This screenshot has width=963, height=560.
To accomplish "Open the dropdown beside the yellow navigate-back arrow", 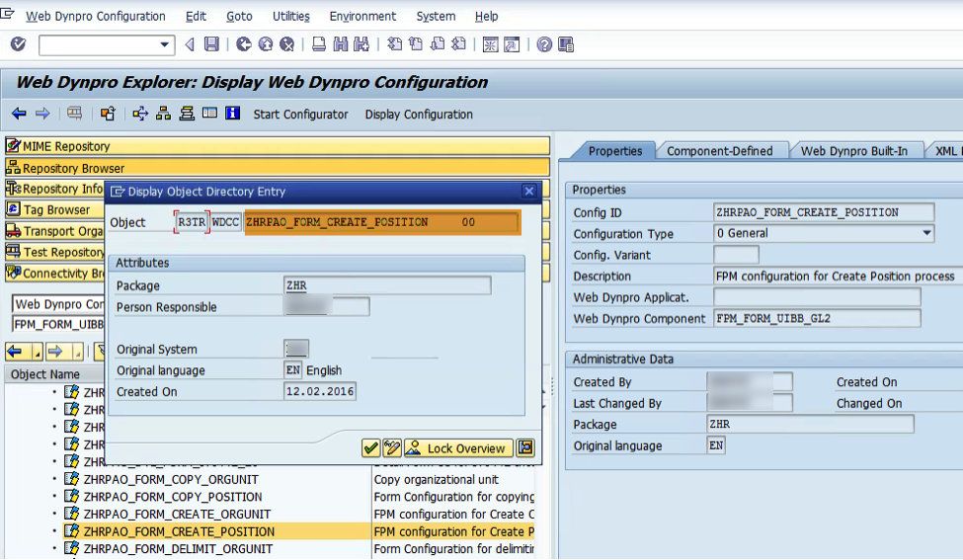I will click(x=37, y=352).
